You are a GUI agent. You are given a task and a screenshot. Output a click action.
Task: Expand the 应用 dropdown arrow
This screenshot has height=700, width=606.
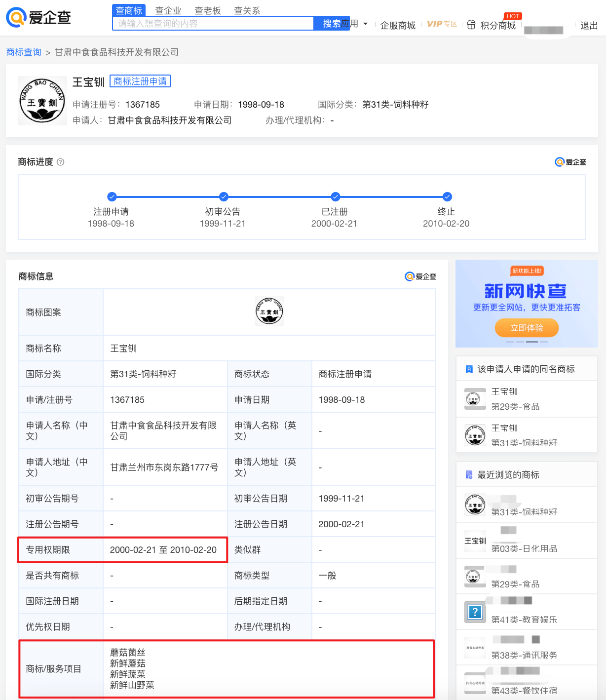coord(366,24)
